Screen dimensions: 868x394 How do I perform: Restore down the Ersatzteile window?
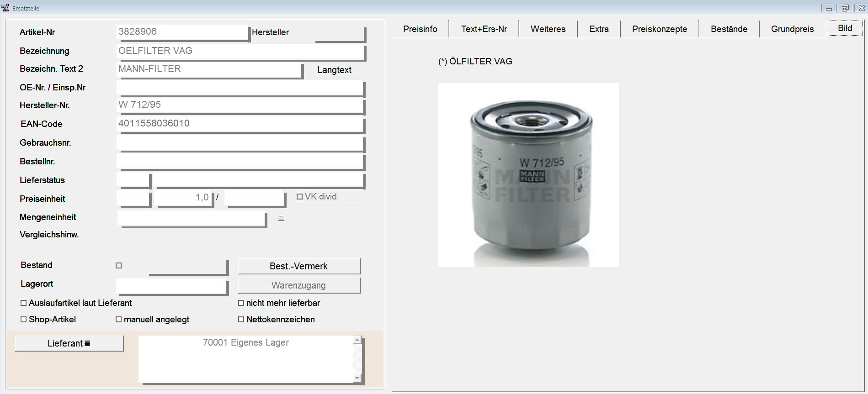[845, 8]
